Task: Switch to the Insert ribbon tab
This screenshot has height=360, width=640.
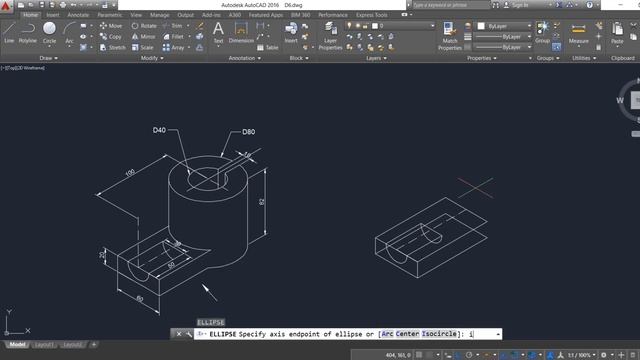Action: tap(53, 15)
